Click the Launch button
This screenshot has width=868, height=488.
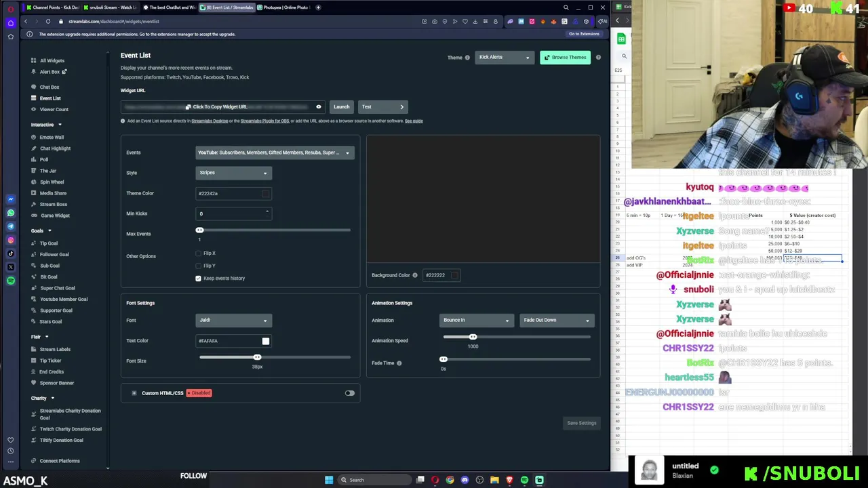coord(342,106)
